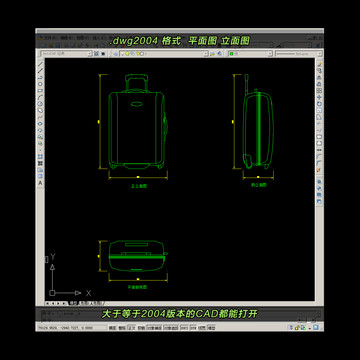The width and height of the screenshot is (360, 360).
Task: Open the Layer Properties Manager icon
Action: (115, 53)
